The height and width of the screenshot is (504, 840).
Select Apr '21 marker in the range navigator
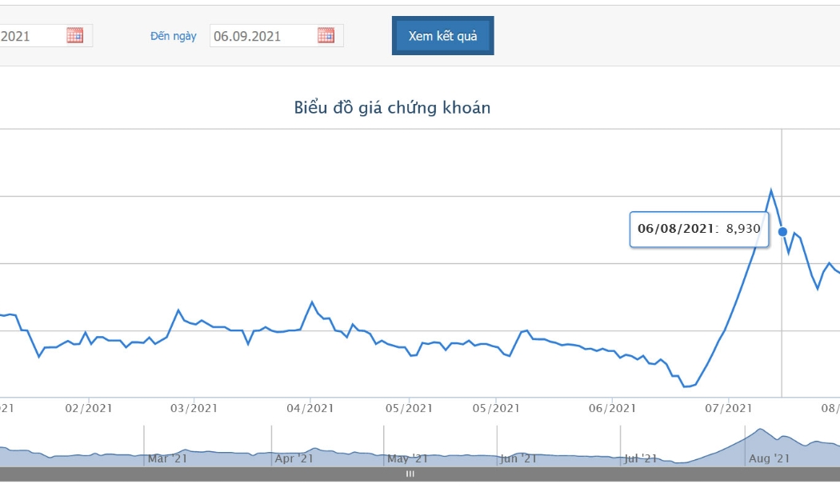(x=294, y=458)
